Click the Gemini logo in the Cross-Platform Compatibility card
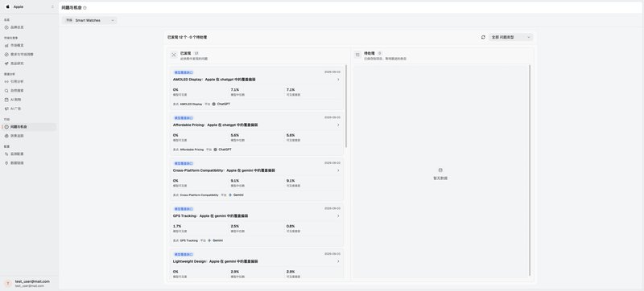Screen dimensions: 644x291 point(230,195)
